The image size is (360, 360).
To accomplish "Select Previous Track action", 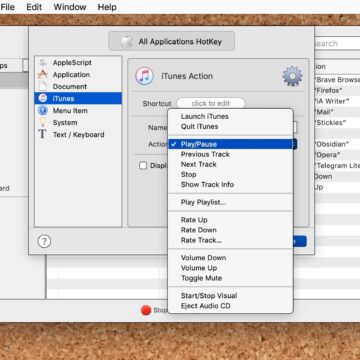I will point(230,154).
